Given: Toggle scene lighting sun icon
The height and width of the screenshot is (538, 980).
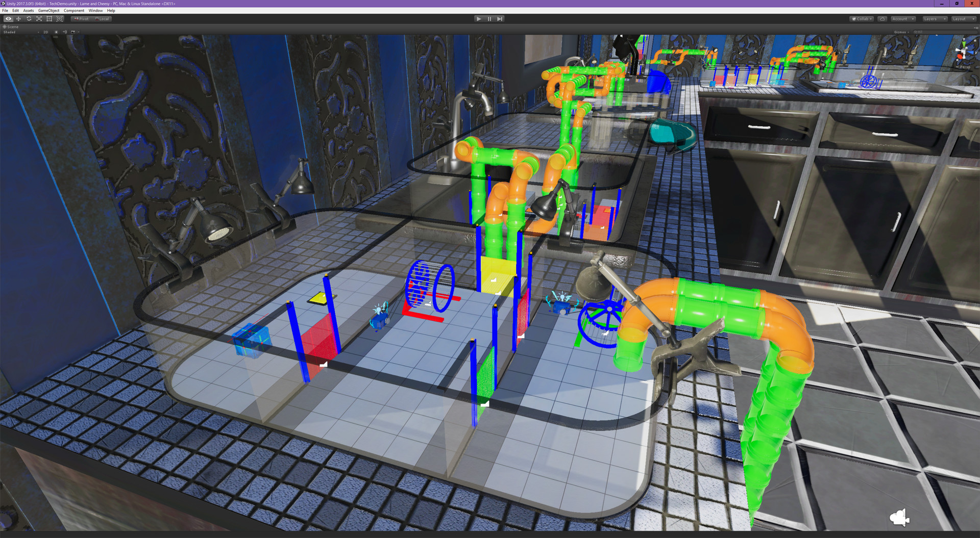Looking at the screenshot, I should 56,32.
